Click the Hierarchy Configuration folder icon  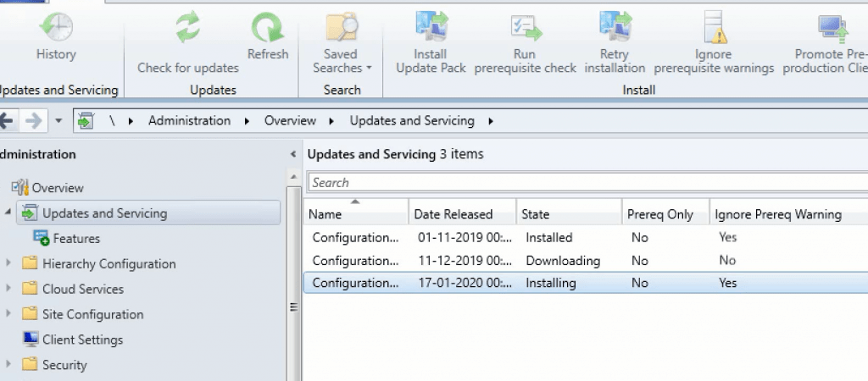(x=30, y=263)
